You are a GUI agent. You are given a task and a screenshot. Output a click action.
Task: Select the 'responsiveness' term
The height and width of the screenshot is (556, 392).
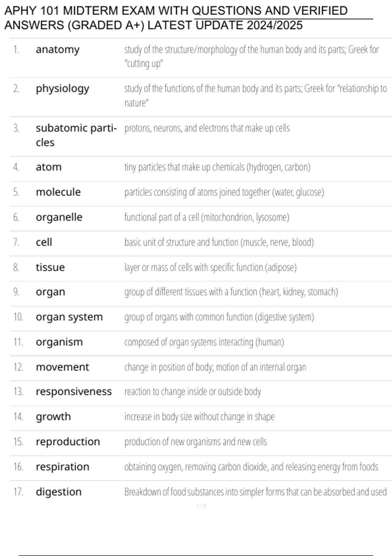coord(74,392)
